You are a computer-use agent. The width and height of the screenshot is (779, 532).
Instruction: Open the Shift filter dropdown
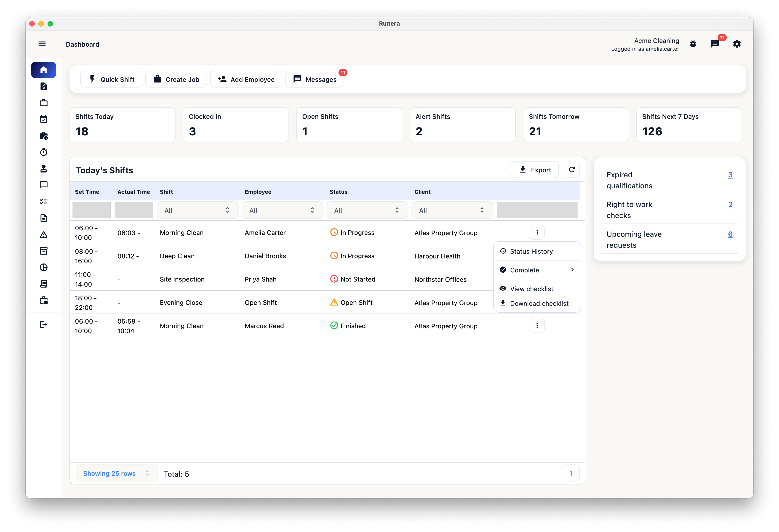pos(197,210)
